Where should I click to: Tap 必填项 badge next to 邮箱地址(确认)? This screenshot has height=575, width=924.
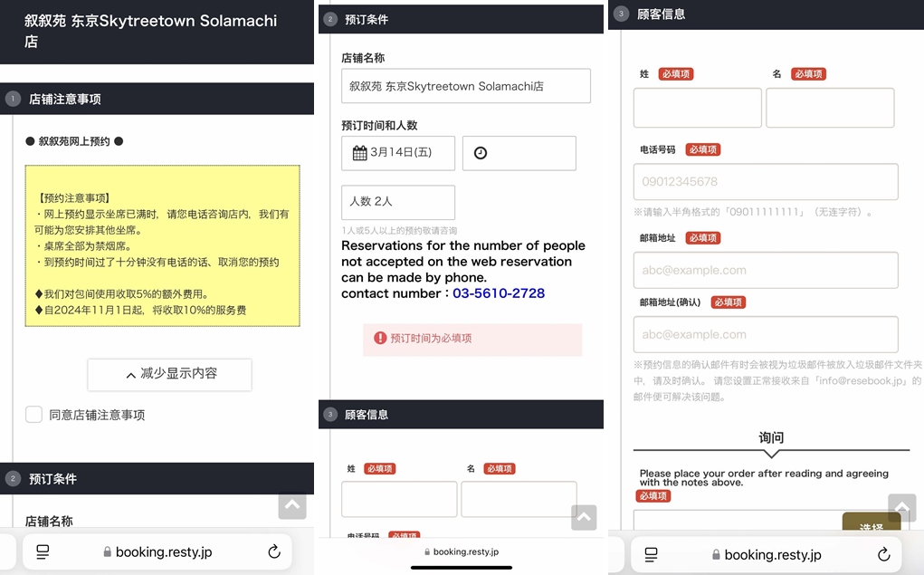click(x=729, y=302)
